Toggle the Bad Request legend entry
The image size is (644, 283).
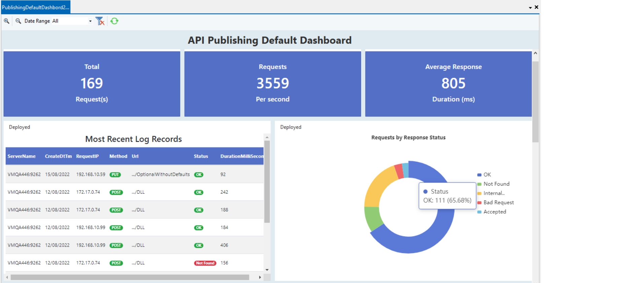click(498, 202)
